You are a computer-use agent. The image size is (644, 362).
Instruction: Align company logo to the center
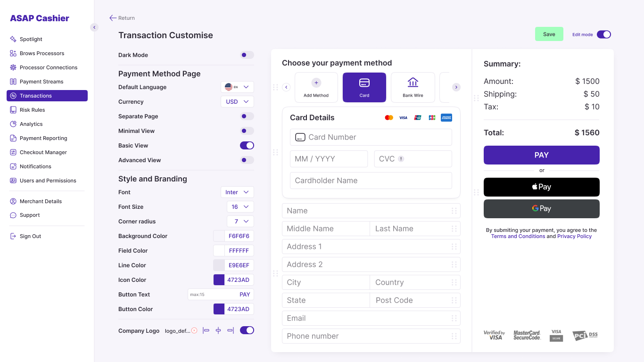[x=218, y=330]
